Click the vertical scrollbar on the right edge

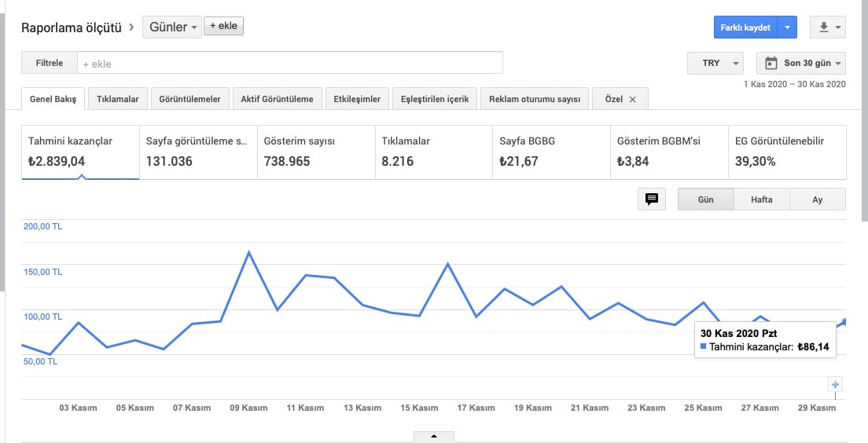(x=865, y=111)
